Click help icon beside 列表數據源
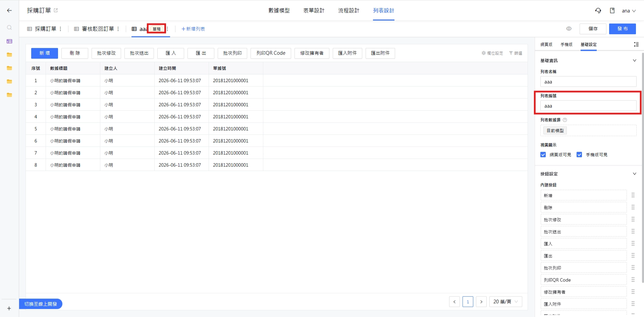This screenshot has width=644, height=317. tap(565, 120)
